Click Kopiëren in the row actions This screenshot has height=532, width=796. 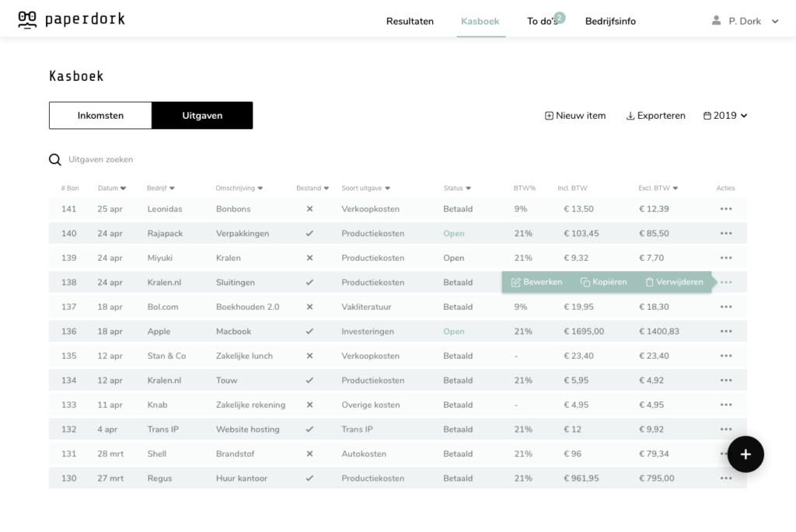pyautogui.click(x=603, y=282)
